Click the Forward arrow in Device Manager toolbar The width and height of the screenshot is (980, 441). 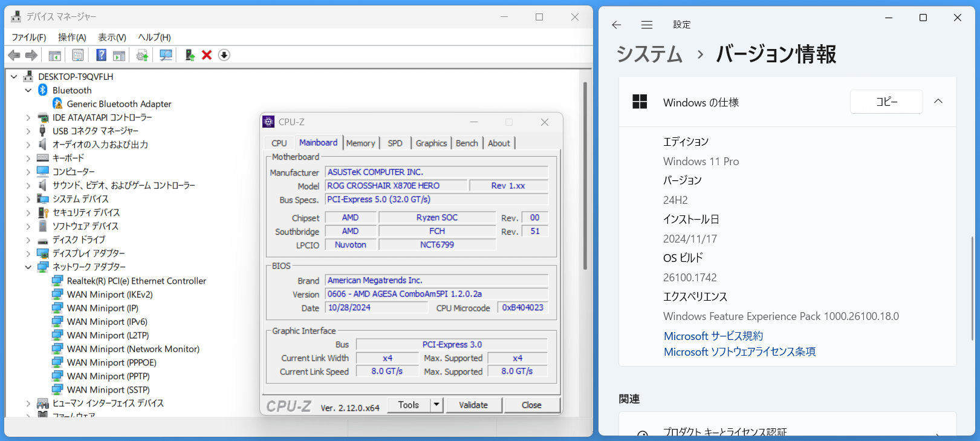point(31,55)
